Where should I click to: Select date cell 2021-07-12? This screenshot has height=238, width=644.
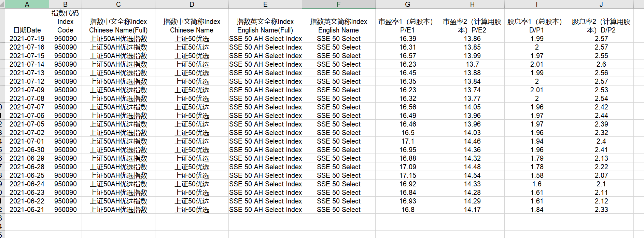coord(27,81)
